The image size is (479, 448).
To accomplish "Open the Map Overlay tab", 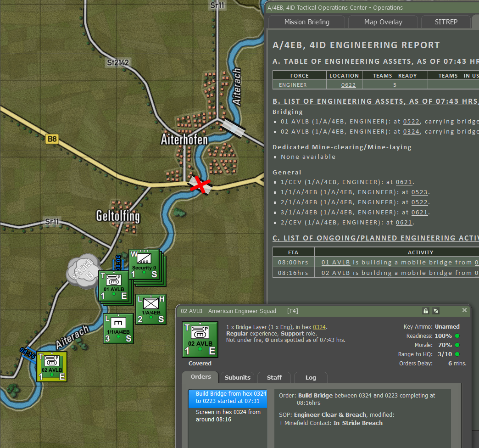I will click(383, 22).
